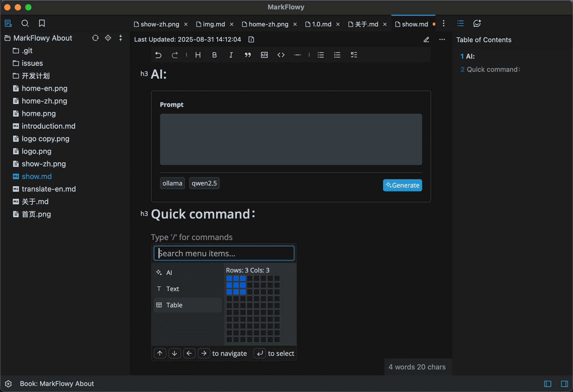Toggle the Table of Contents list view
Viewport: 573px width, 392px height.
(x=460, y=23)
